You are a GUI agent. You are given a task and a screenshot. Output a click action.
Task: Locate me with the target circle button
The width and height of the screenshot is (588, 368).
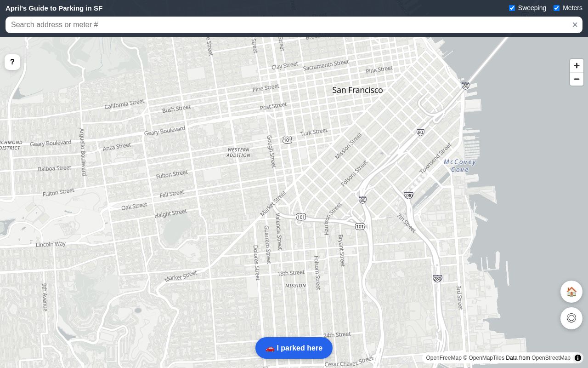(x=571, y=318)
